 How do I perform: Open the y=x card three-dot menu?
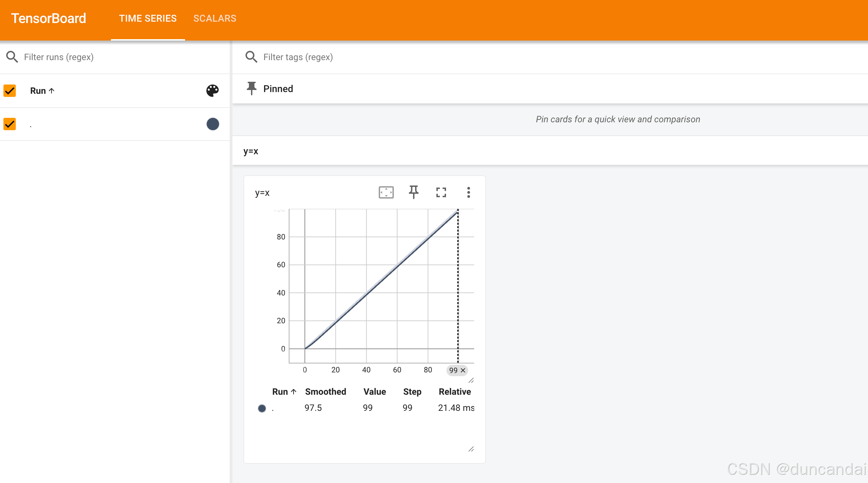click(x=468, y=192)
